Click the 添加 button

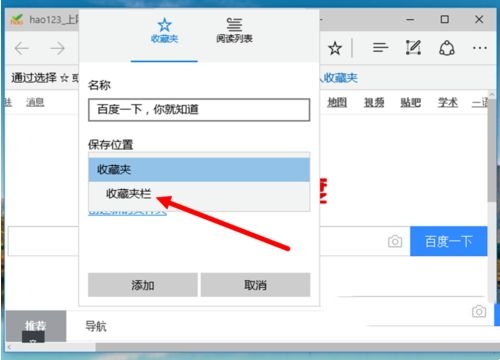[x=143, y=285]
